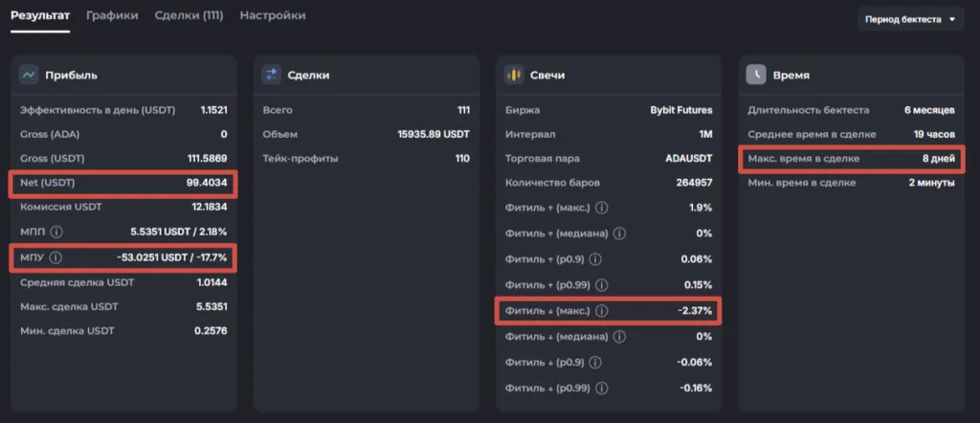The height and width of the screenshot is (423, 980).
Task: Click info icon next to МПП
Action: point(56,232)
